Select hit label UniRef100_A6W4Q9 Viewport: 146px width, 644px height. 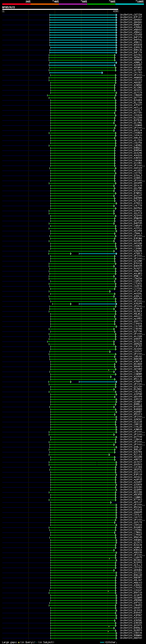click(131, 77)
